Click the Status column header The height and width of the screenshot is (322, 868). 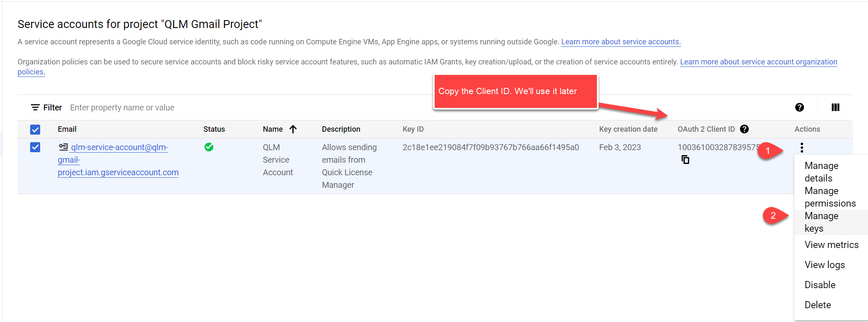pos(214,129)
